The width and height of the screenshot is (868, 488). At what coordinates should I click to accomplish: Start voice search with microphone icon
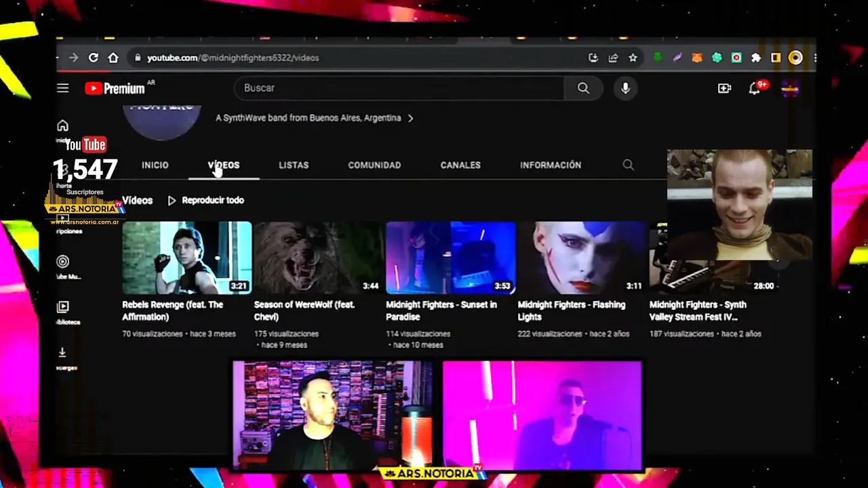(x=625, y=88)
